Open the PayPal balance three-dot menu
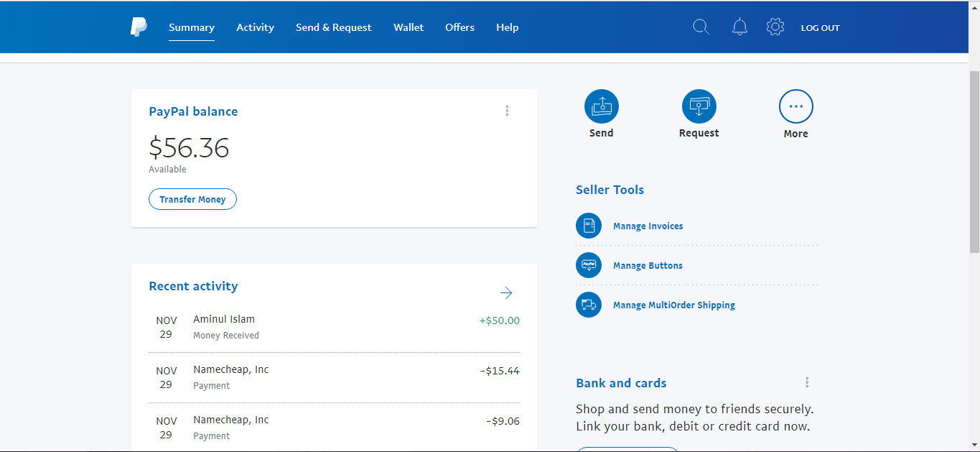This screenshot has width=980, height=452. pyautogui.click(x=507, y=111)
